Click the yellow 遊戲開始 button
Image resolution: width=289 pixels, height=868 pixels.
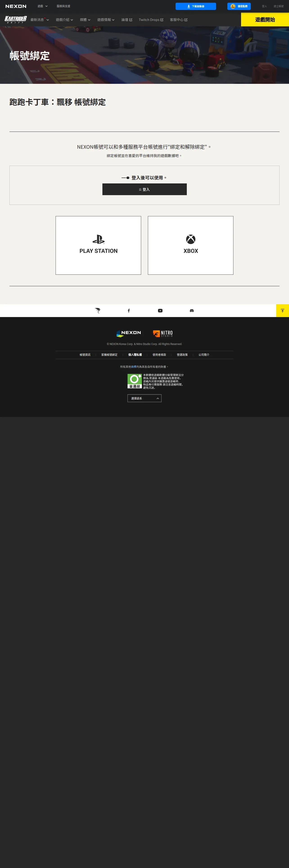tap(265, 20)
